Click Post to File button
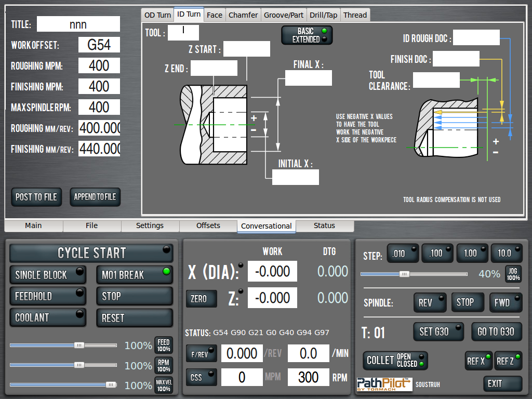Image resolution: width=532 pixels, height=399 pixels. pyautogui.click(x=36, y=197)
